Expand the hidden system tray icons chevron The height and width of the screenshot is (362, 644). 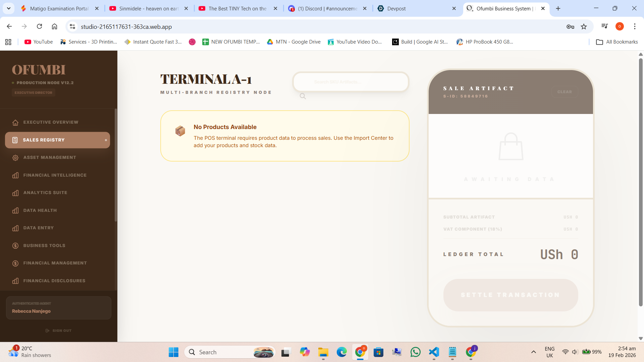(533, 352)
